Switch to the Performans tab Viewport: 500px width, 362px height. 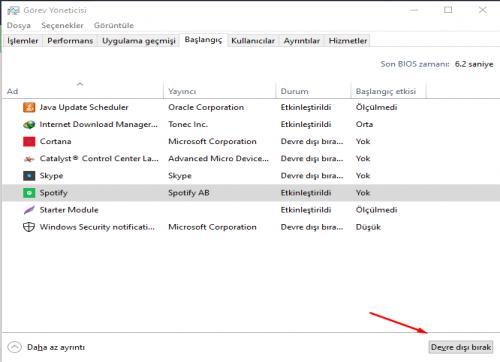(70, 41)
